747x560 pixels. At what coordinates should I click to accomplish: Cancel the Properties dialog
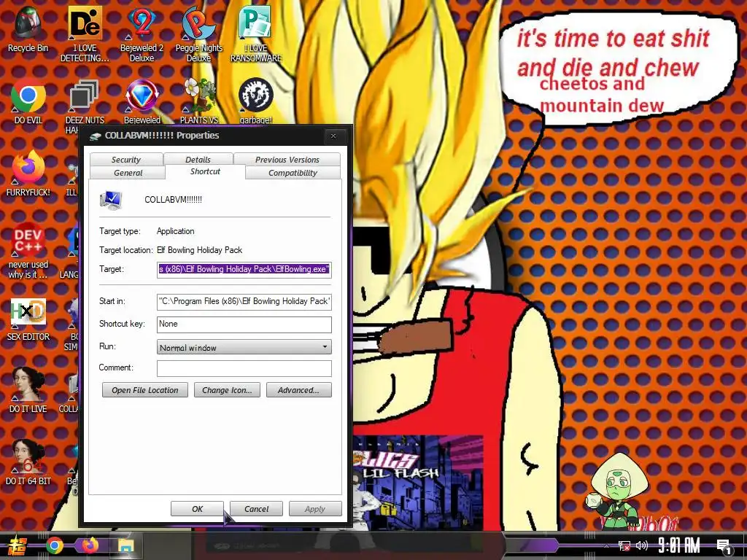[256, 509]
